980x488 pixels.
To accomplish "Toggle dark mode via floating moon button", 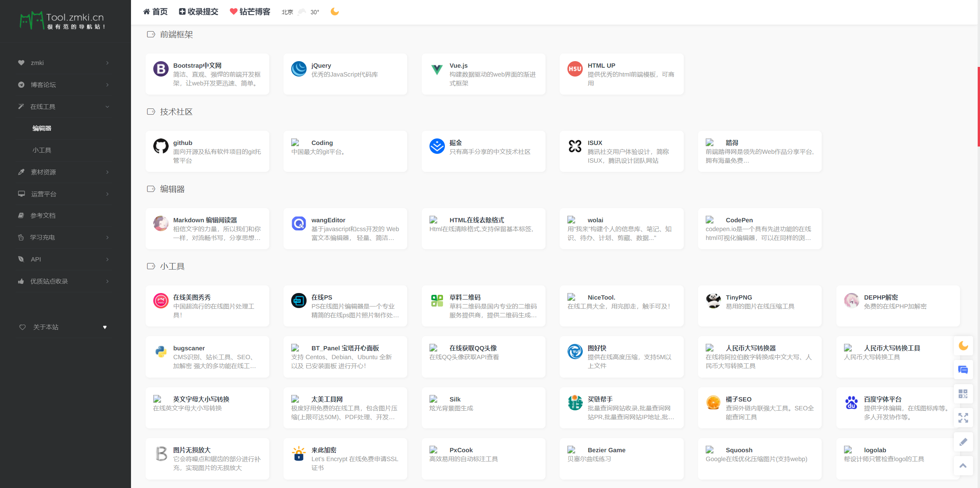I will (x=963, y=346).
